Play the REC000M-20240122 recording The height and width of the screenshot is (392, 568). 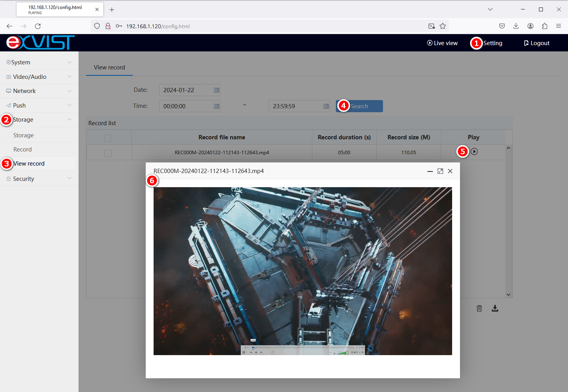click(x=475, y=151)
